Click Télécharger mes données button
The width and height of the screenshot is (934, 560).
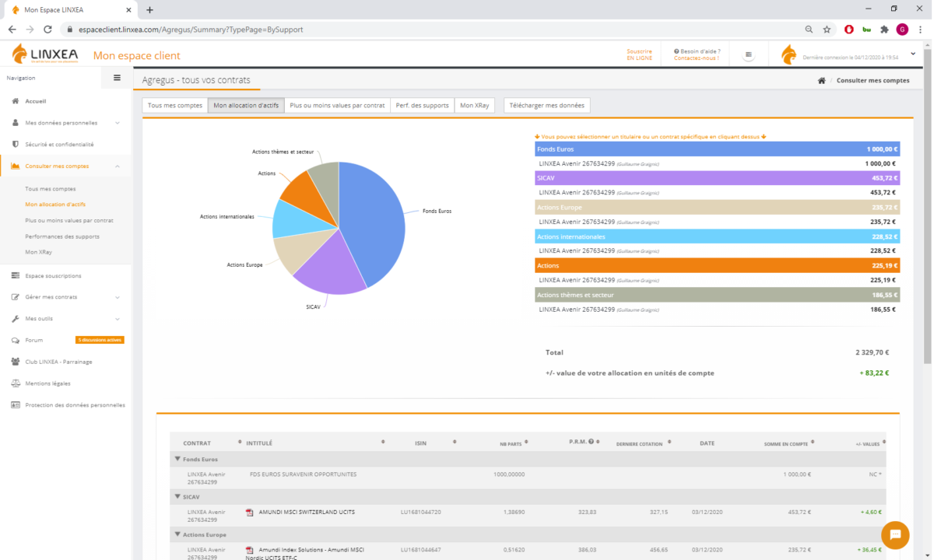(x=546, y=105)
